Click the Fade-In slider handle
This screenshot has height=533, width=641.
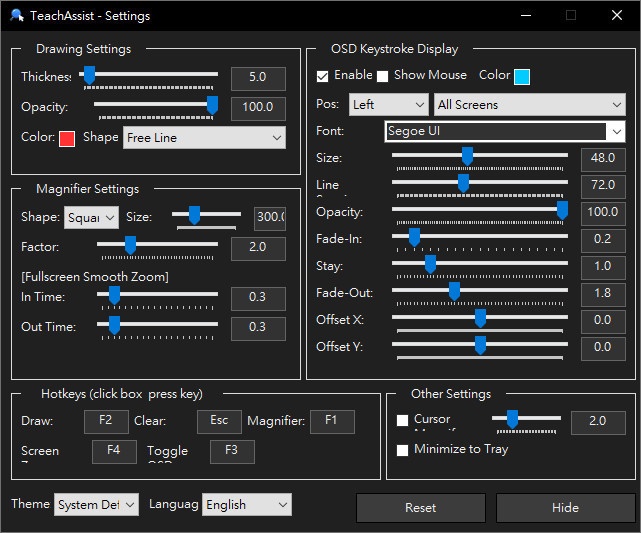(x=414, y=237)
